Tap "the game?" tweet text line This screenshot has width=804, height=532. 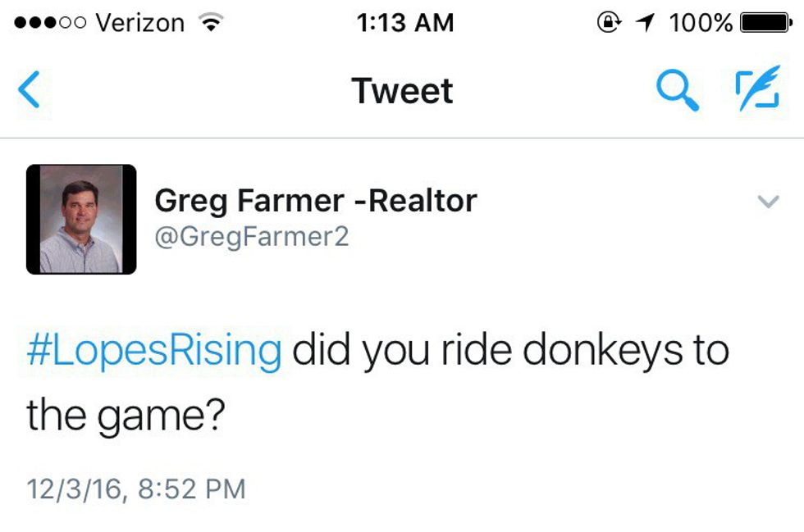tap(126, 414)
